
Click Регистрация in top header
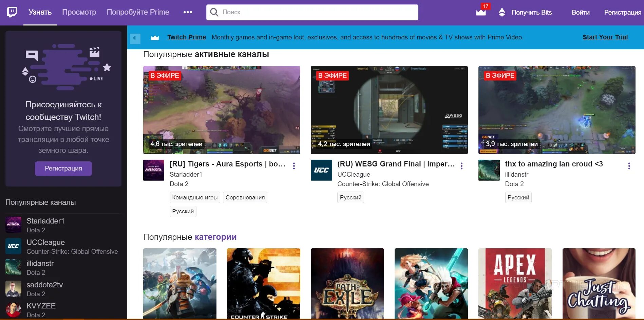(x=623, y=13)
